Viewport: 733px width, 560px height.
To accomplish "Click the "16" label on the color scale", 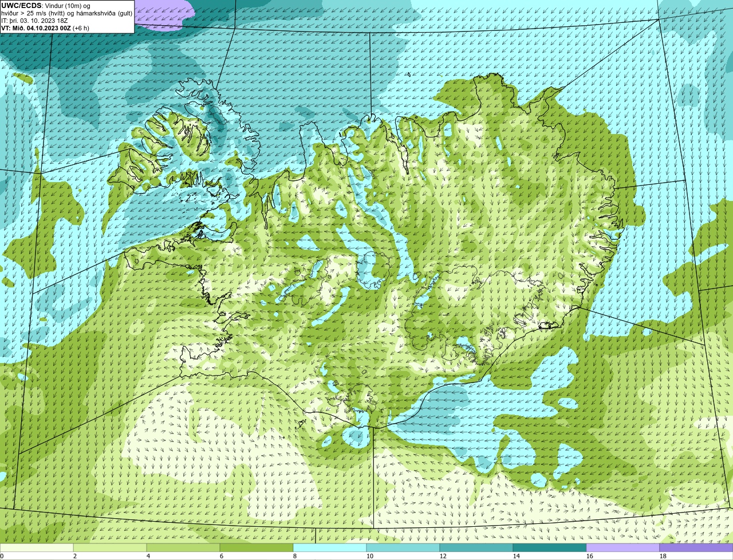I will coord(590,556).
